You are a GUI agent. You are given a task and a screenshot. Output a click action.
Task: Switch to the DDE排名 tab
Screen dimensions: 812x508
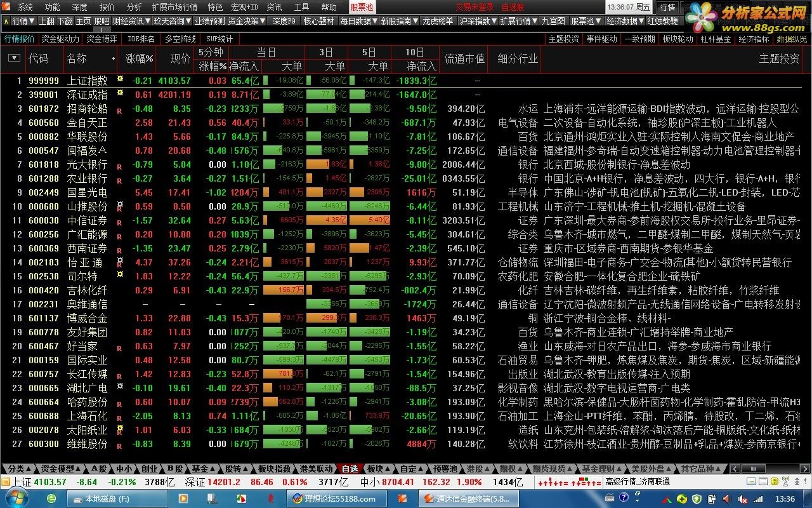tap(141, 39)
